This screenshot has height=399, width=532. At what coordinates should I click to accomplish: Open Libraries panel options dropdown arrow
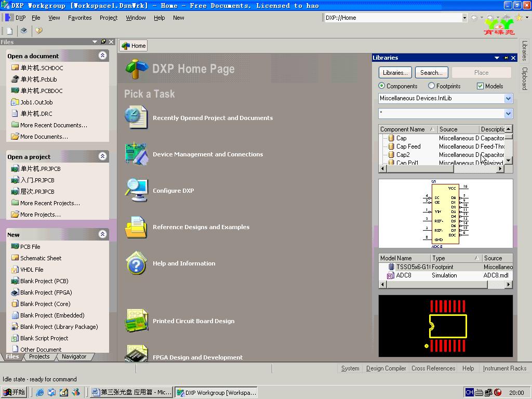[497, 58]
